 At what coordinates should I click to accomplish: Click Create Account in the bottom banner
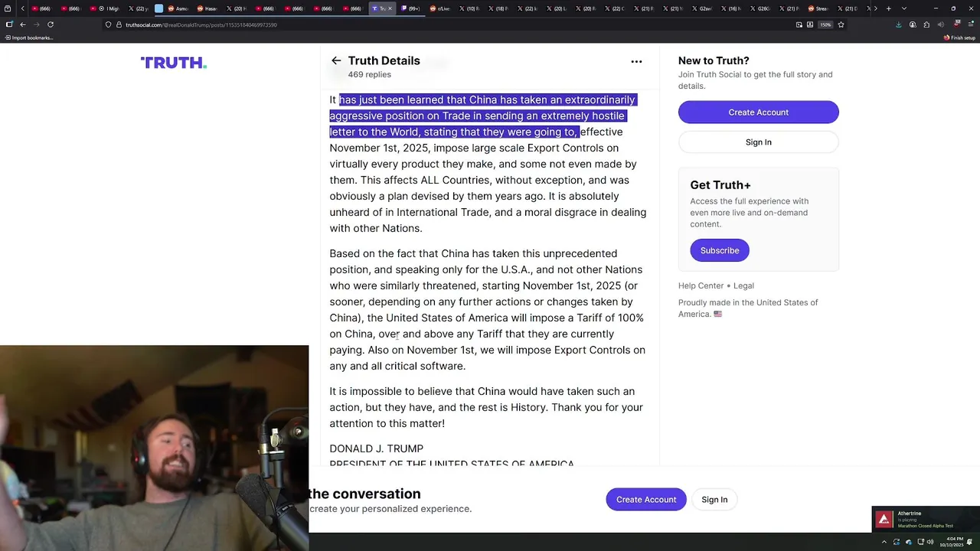[x=646, y=500]
